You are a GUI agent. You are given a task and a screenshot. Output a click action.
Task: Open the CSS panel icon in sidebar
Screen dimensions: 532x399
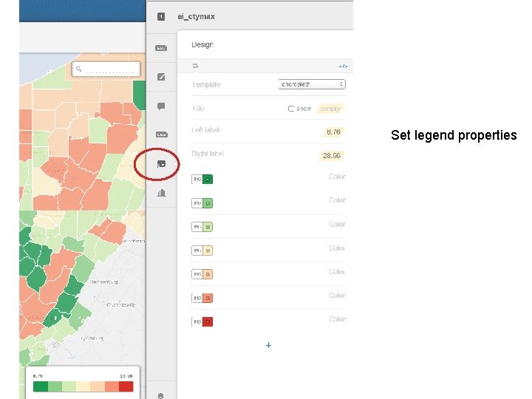pos(162,134)
